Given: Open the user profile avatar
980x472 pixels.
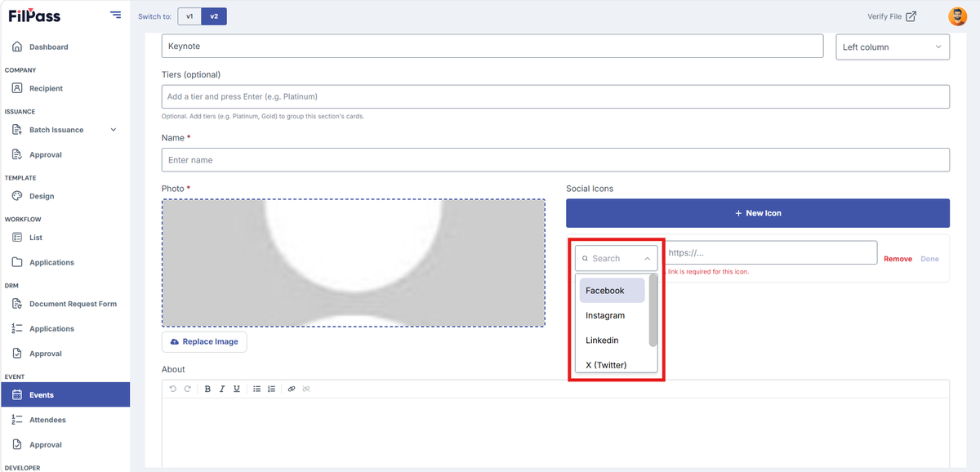Looking at the screenshot, I should tap(957, 16).
